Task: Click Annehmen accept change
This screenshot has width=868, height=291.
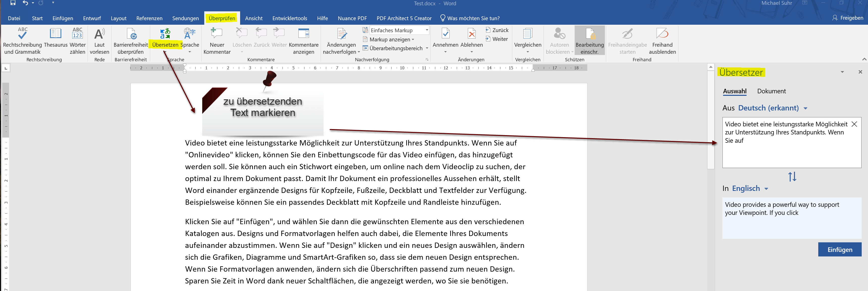Action: [445, 40]
